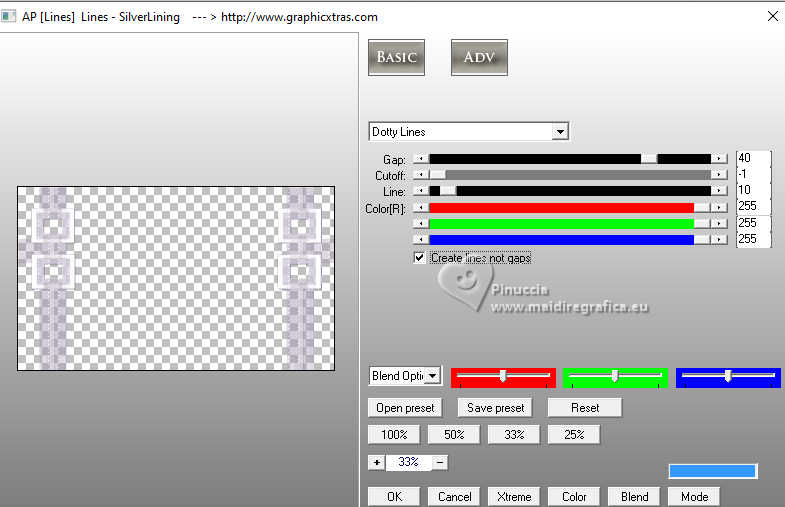The height and width of the screenshot is (507, 785).
Task: Click the Cutoff slider thumb
Action: pyautogui.click(x=438, y=175)
